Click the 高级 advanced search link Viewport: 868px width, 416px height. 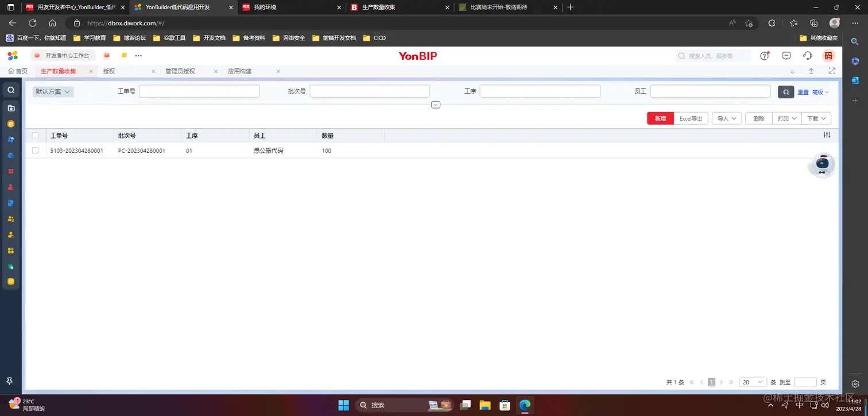tap(818, 91)
